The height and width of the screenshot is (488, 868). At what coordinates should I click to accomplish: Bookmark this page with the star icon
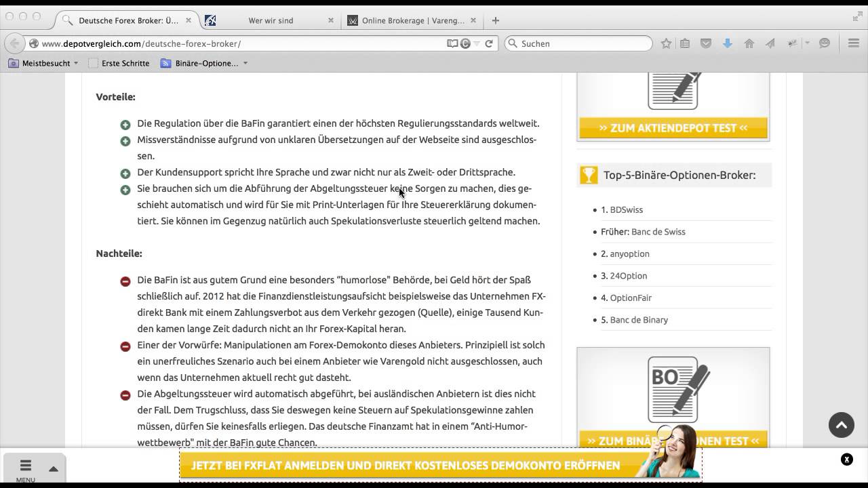pos(666,43)
